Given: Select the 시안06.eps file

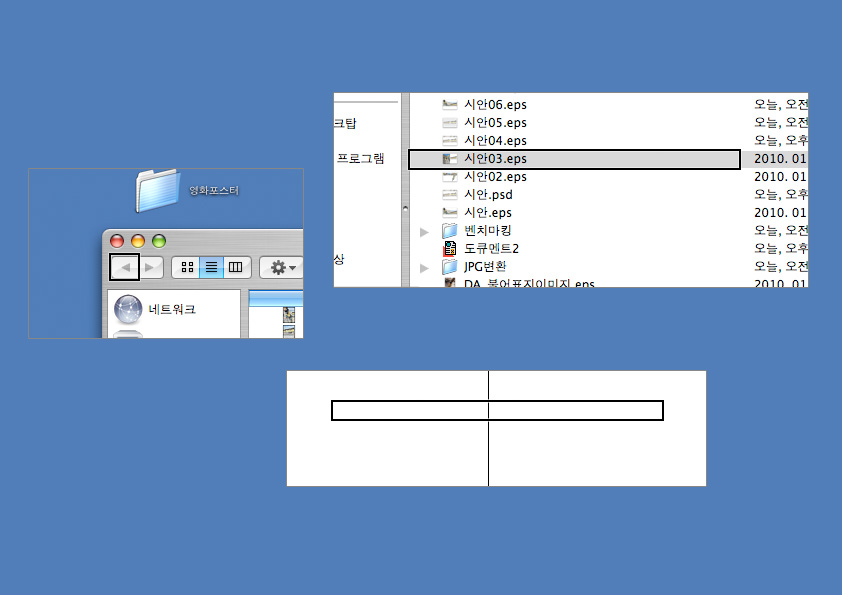Looking at the screenshot, I should pyautogui.click(x=495, y=105).
